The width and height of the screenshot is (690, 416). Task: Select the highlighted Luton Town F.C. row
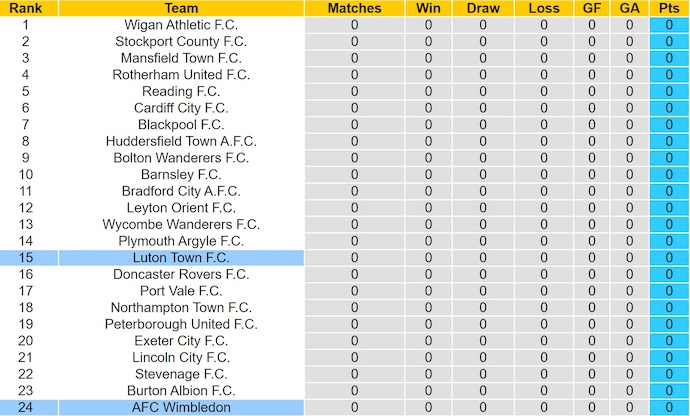point(181,258)
